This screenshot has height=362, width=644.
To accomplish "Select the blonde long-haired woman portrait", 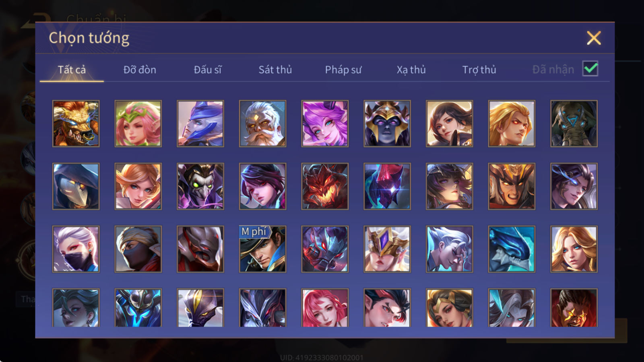I will pyautogui.click(x=574, y=249).
